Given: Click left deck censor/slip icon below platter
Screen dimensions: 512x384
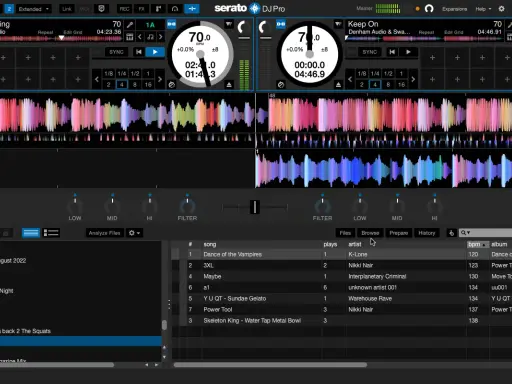Looking at the screenshot, I should (x=172, y=85).
